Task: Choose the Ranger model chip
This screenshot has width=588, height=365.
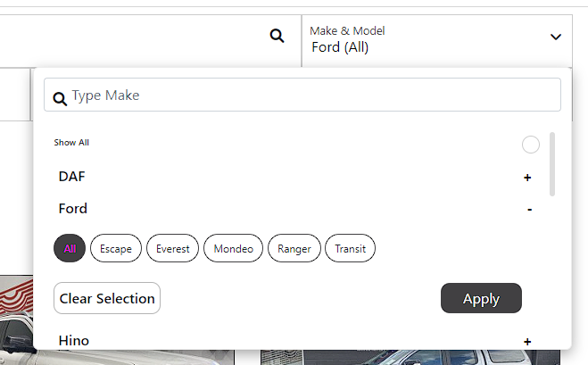Action: (x=294, y=248)
